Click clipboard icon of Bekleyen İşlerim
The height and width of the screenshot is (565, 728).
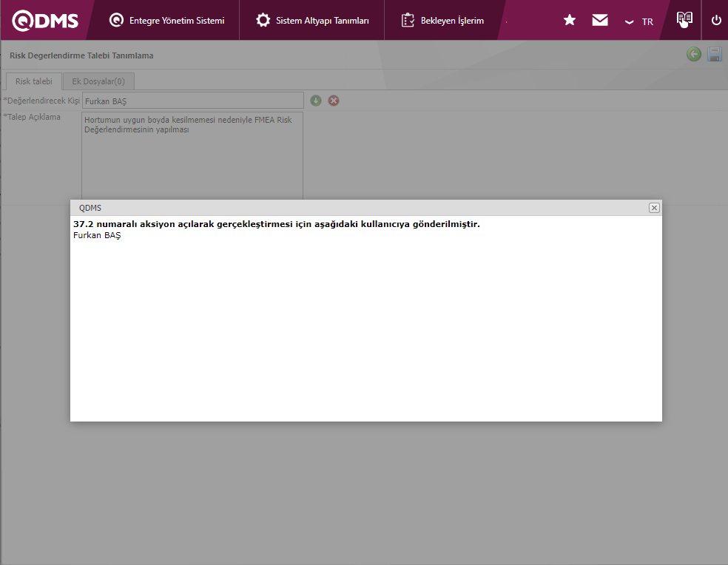click(x=408, y=21)
